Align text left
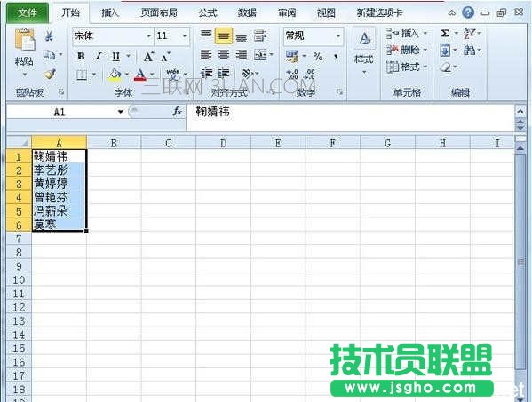 coord(206,54)
